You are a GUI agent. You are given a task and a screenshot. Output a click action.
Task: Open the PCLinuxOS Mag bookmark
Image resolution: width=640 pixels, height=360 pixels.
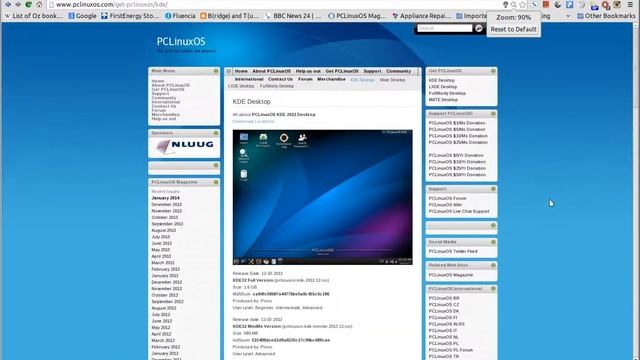pyautogui.click(x=357, y=16)
